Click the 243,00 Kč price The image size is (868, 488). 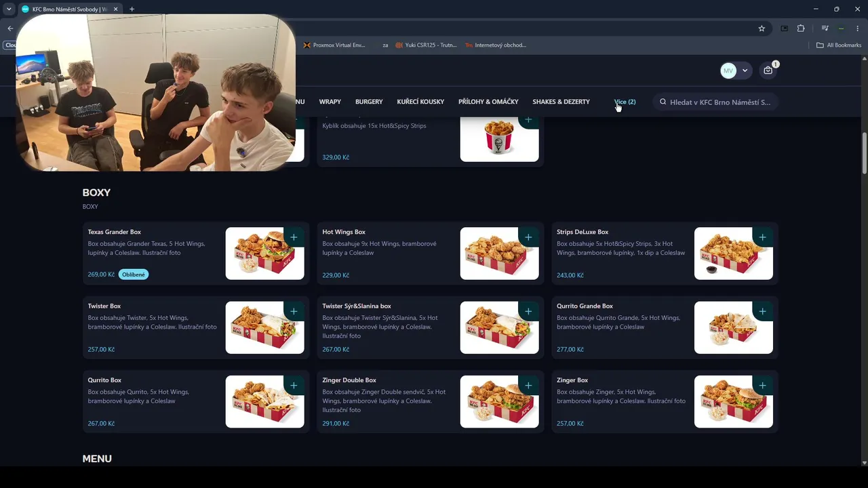point(570,275)
